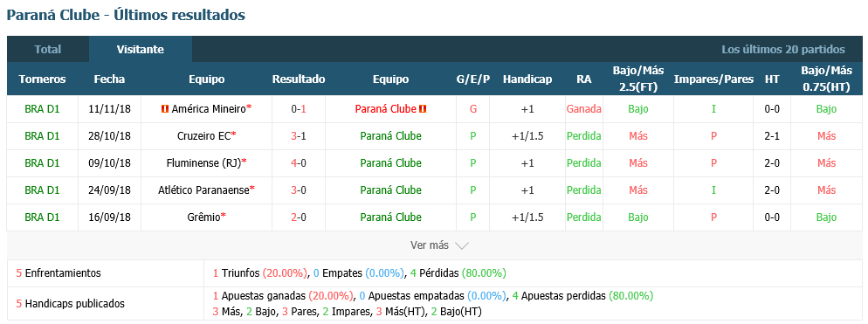This screenshot has width=868, height=324.
Task: Open BRA D1 tournament link on 28/10/18 row
Action: pos(42,136)
